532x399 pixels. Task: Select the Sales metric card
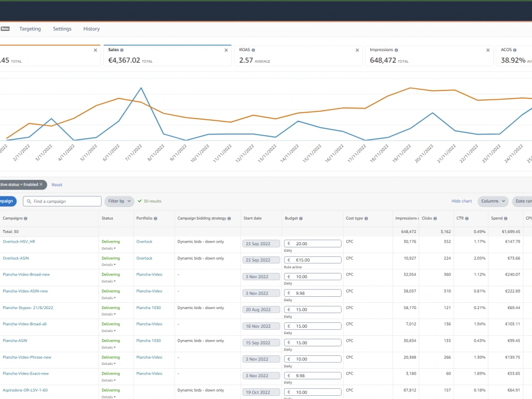click(167, 55)
